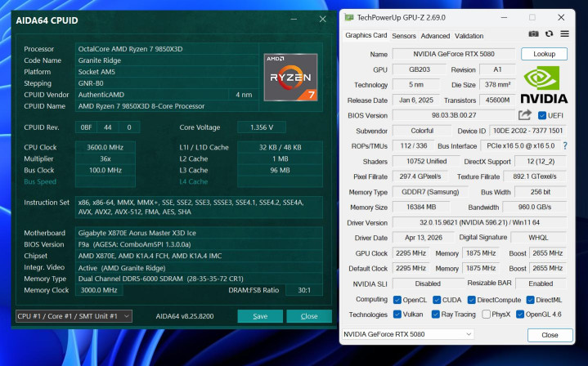Open the GPU-Z hamburger menu
The image size is (588, 366).
(x=563, y=35)
